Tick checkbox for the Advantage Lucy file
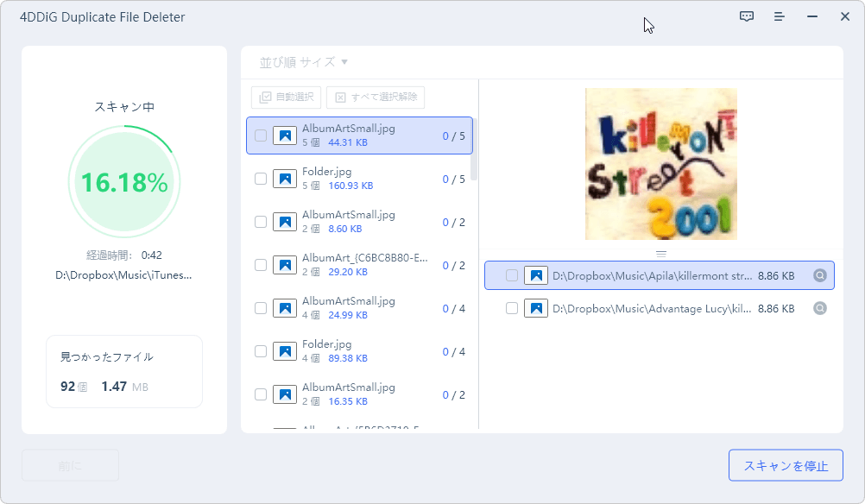 512,308
